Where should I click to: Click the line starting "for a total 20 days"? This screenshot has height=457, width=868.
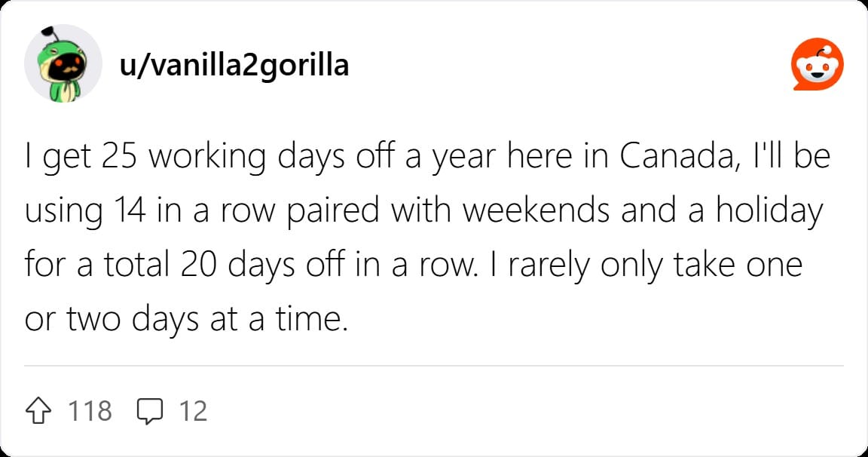coord(414,265)
